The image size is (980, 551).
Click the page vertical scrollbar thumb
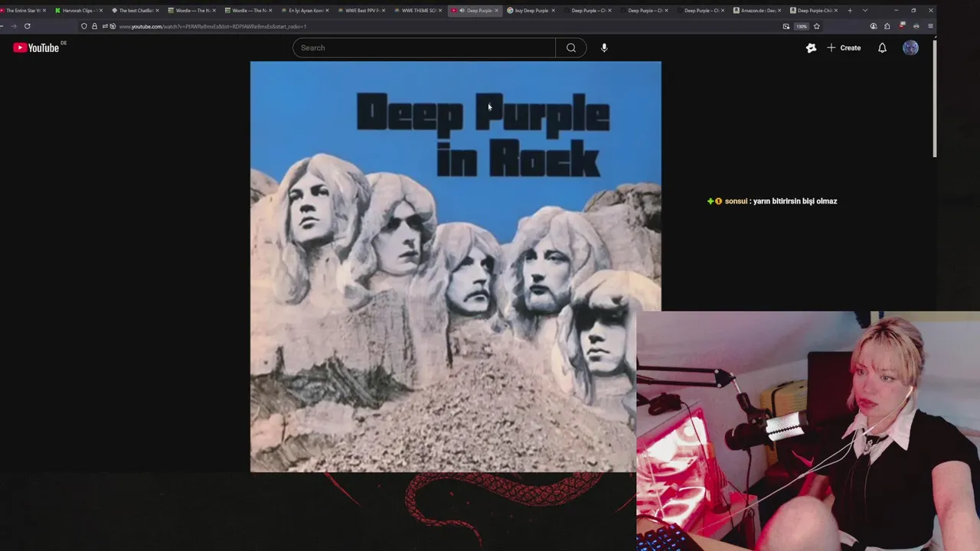click(x=934, y=98)
